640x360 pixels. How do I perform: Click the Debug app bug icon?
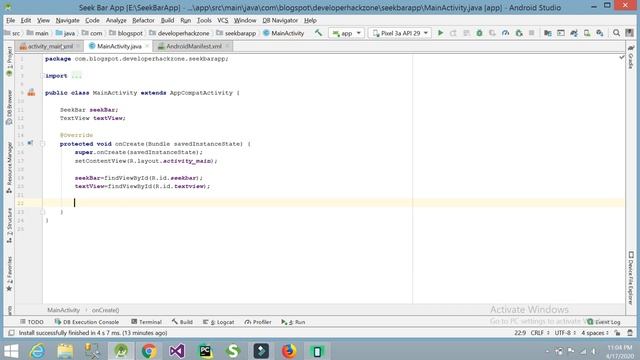(x=479, y=33)
